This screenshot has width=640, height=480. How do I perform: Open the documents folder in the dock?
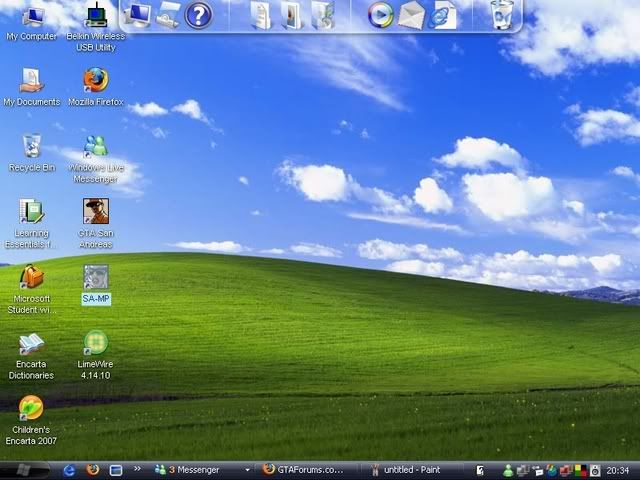tap(260, 16)
